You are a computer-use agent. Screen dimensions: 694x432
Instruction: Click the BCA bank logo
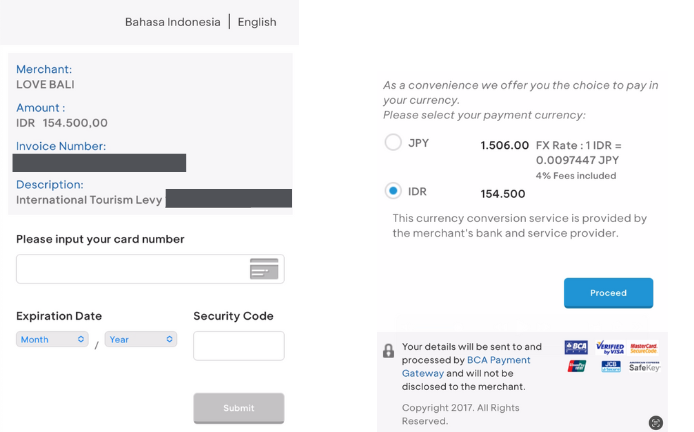577,348
